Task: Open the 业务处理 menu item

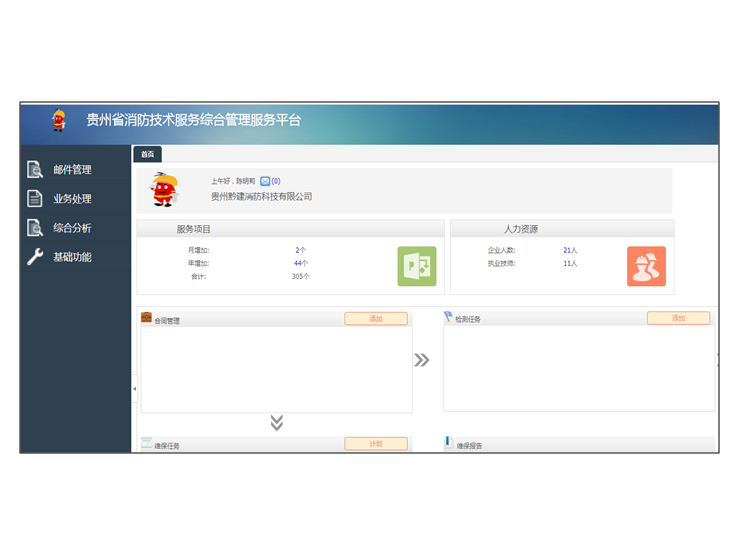Action: tap(72, 199)
